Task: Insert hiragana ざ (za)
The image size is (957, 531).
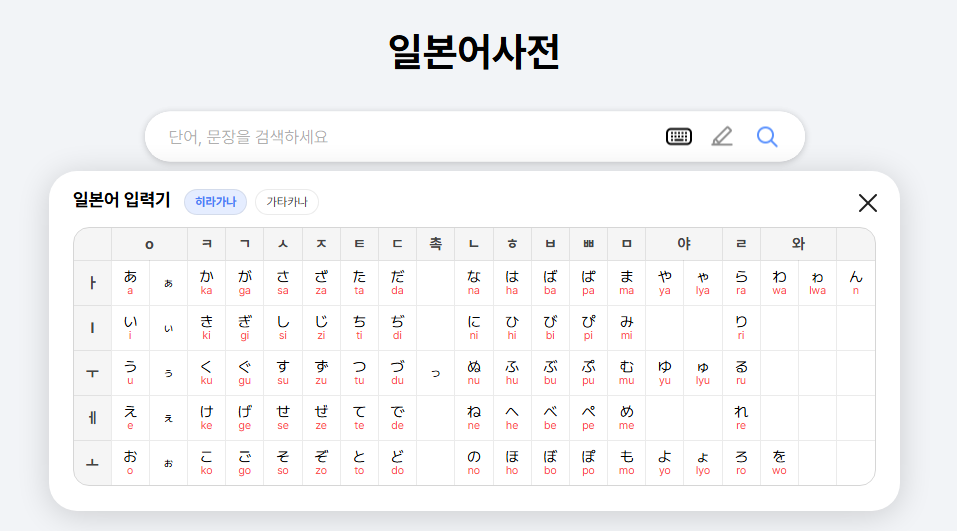Action: pos(321,283)
